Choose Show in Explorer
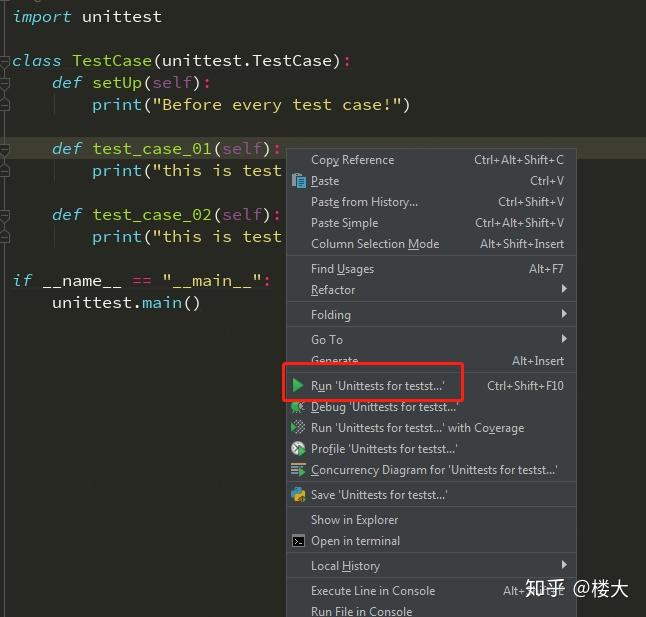The height and width of the screenshot is (617, 646). (x=431, y=520)
